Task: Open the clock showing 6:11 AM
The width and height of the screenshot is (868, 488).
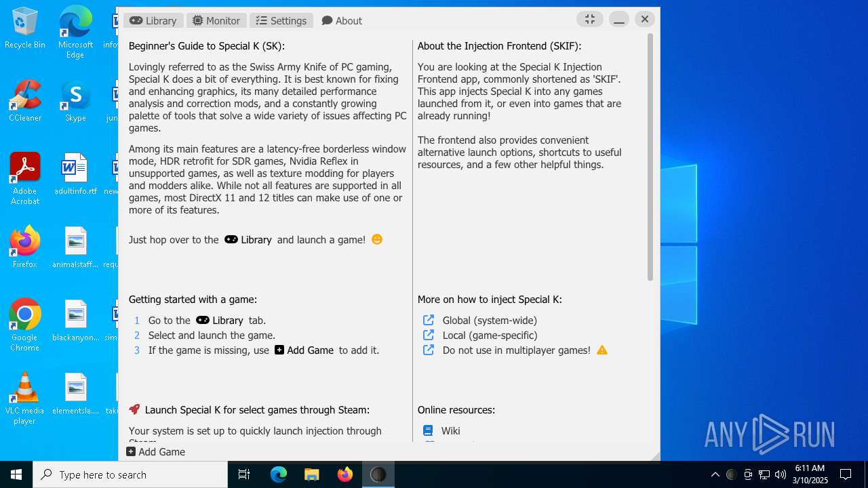Action: pos(810,474)
